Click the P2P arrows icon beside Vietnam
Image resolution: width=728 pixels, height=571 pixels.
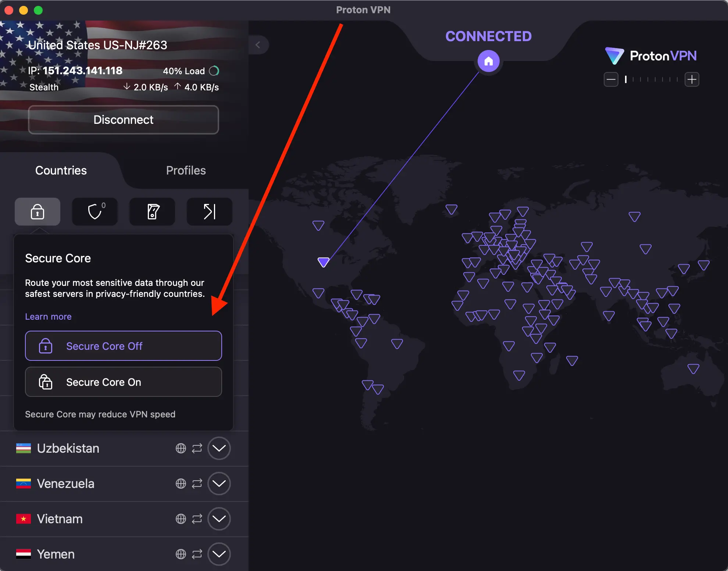coord(197,519)
